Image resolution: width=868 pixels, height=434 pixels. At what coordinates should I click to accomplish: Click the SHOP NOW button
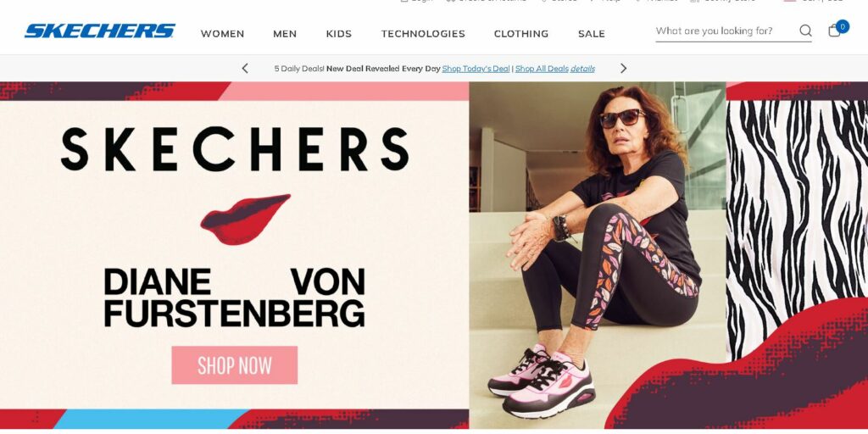click(234, 365)
